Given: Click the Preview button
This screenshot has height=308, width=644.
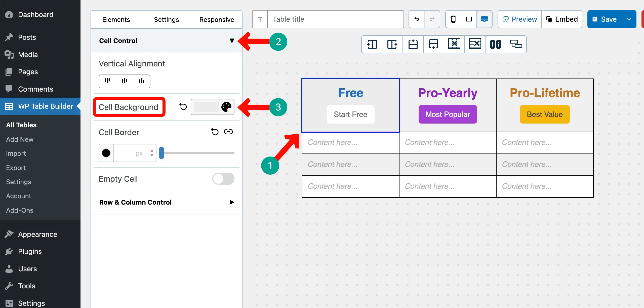Looking at the screenshot, I should 520,19.
